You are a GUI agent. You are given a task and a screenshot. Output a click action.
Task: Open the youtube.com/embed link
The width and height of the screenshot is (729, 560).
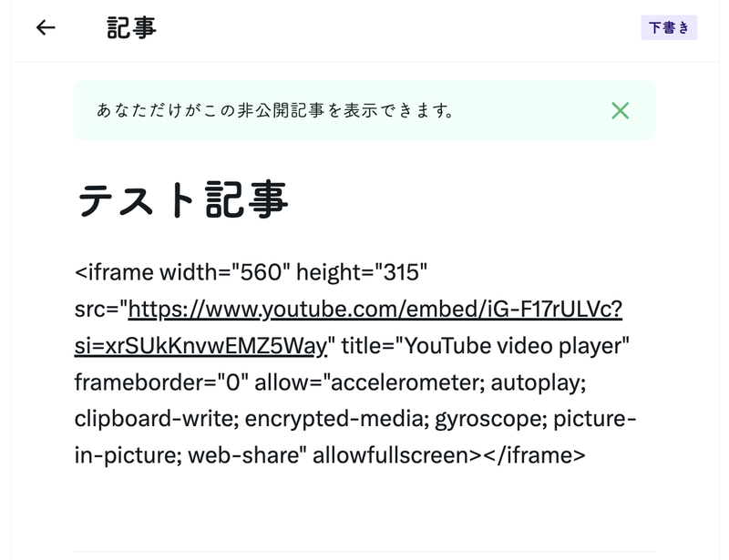point(375,309)
